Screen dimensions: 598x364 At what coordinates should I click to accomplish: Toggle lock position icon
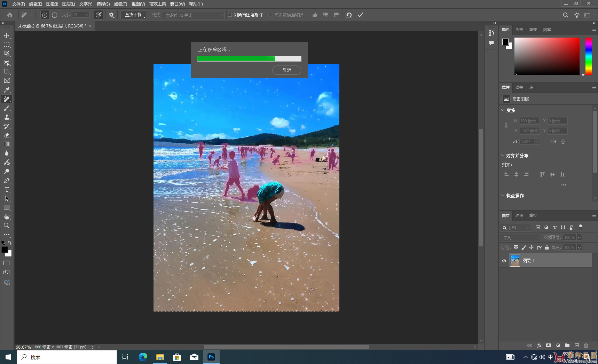coord(532,247)
